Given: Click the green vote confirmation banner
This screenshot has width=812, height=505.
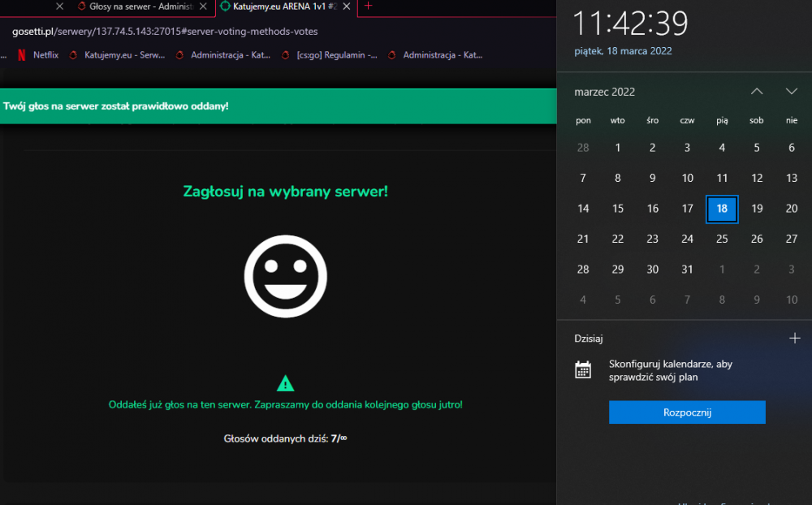Looking at the screenshot, I should point(278,106).
